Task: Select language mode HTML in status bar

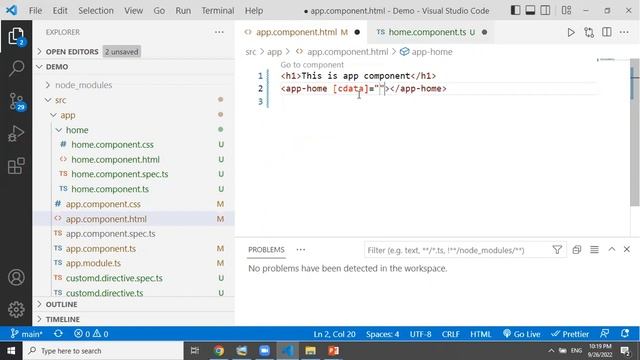Action: (x=480, y=334)
